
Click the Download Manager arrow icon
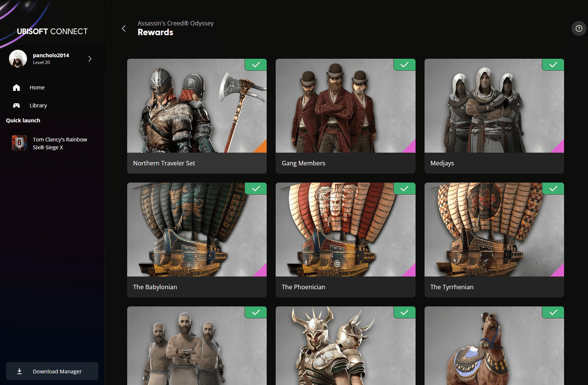tap(19, 371)
